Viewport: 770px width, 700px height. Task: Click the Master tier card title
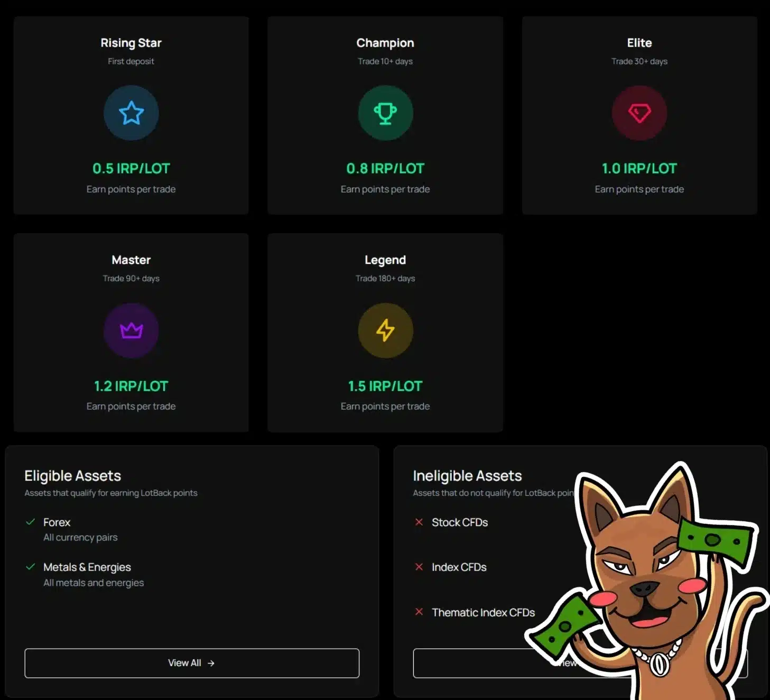(x=131, y=260)
